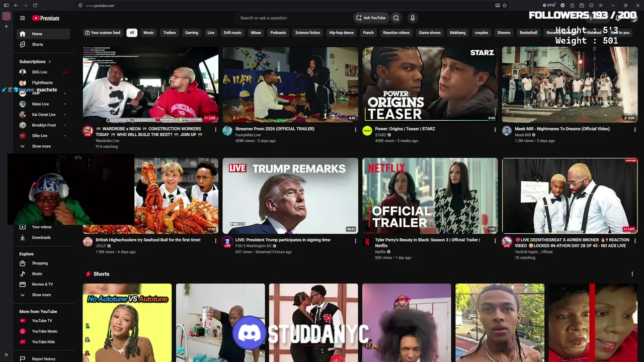Click the search text field
644x362 pixels.
point(294,18)
